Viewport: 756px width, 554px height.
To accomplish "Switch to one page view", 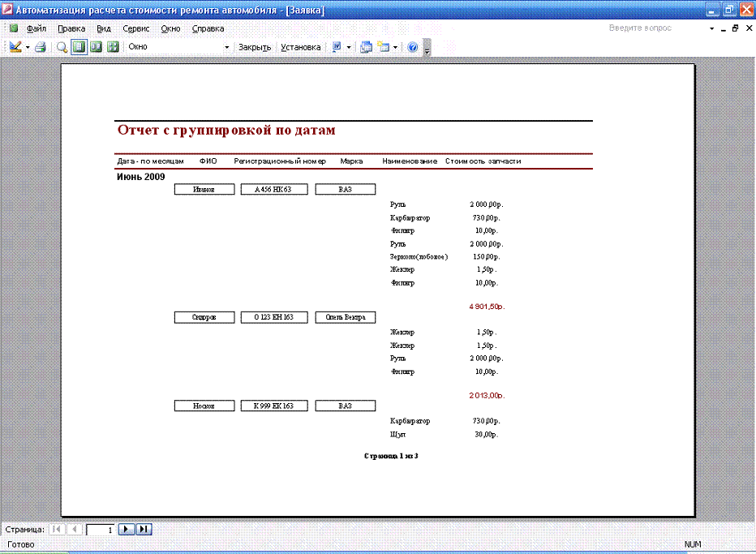I will (79, 47).
